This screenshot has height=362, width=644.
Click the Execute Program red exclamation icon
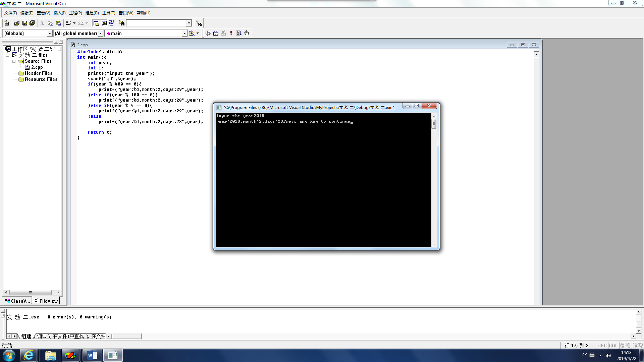coord(231,33)
